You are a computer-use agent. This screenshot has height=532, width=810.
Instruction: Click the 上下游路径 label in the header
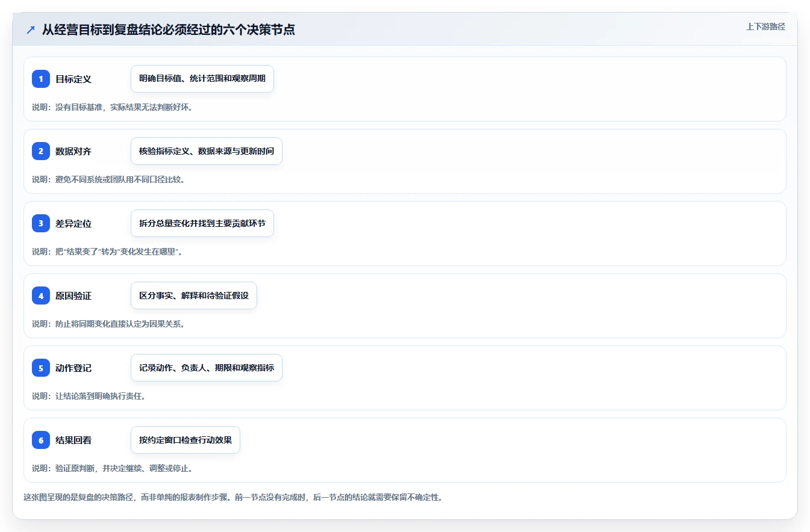(765, 26)
